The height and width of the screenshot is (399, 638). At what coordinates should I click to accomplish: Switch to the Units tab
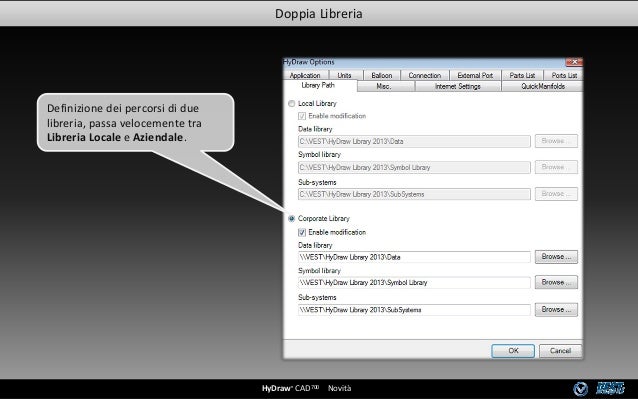(x=344, y=75)
